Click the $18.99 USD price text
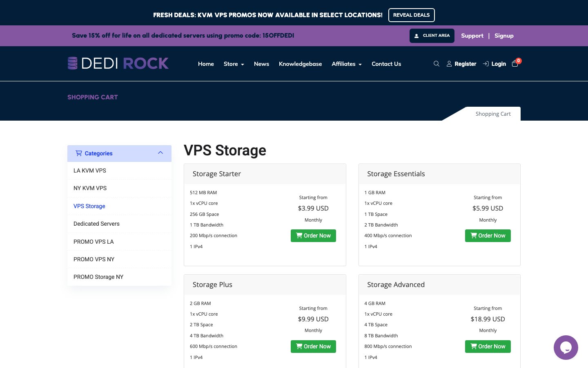 tap(488, 319)
